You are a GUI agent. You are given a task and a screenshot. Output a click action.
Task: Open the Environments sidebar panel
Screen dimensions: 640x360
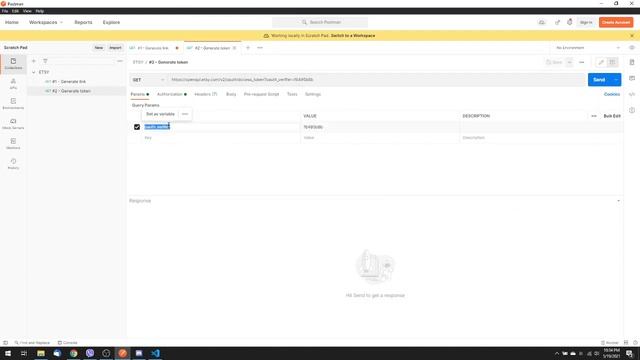pos(13,104)
